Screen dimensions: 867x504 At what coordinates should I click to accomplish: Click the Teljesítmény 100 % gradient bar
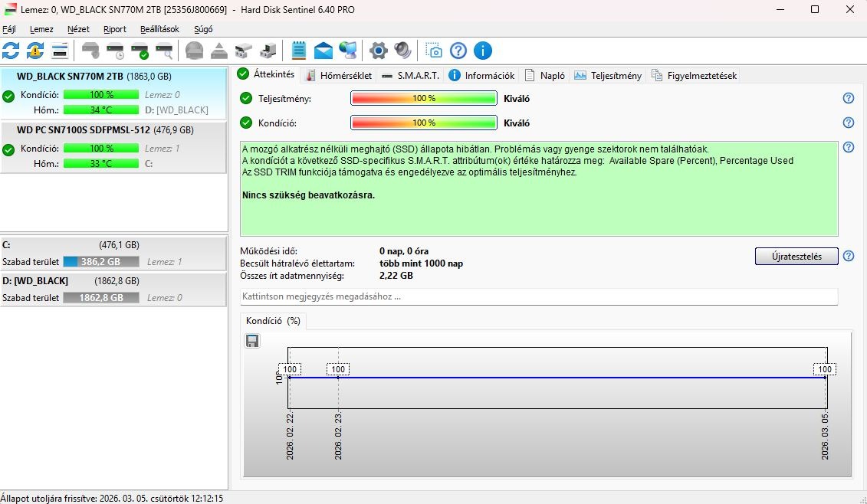pyautogui.click(x=424, y=98)
